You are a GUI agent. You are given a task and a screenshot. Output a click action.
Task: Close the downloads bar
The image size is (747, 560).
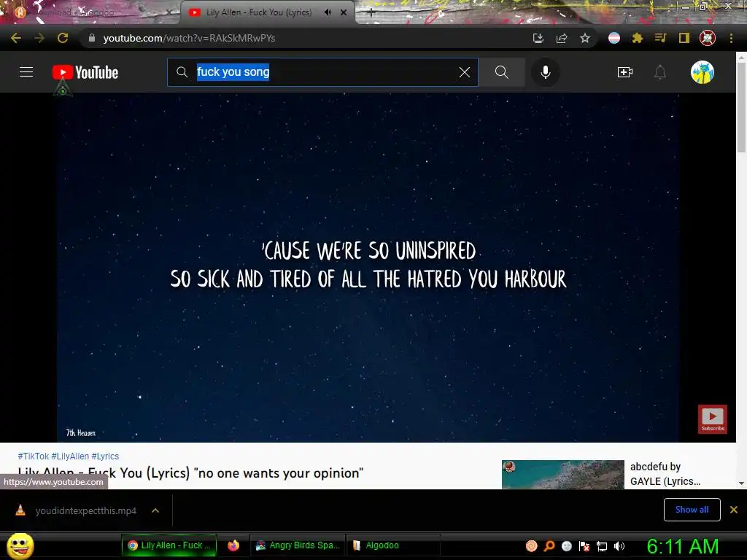734,510
